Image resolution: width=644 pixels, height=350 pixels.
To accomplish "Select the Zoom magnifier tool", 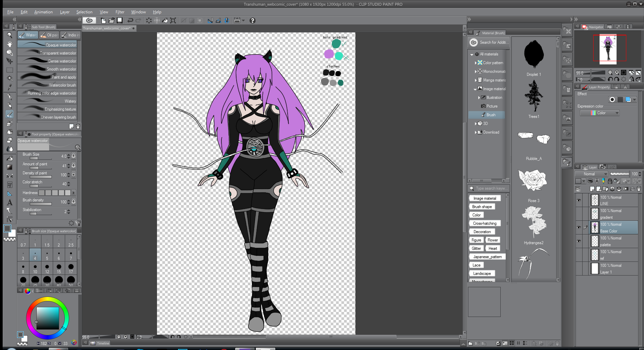I will pyautogui.click(x=10, y=35).
